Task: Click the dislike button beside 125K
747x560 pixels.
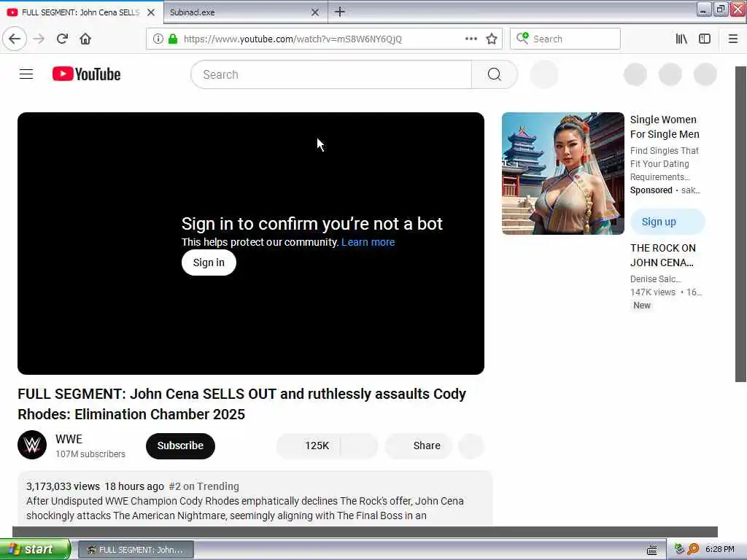Action: [x=360, y=446]
